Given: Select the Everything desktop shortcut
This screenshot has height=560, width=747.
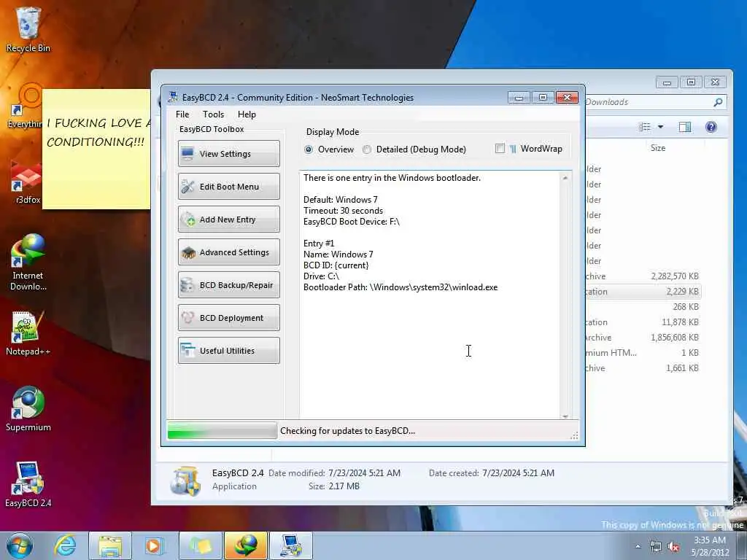Looking at the screenshot, I should (25, 106).
